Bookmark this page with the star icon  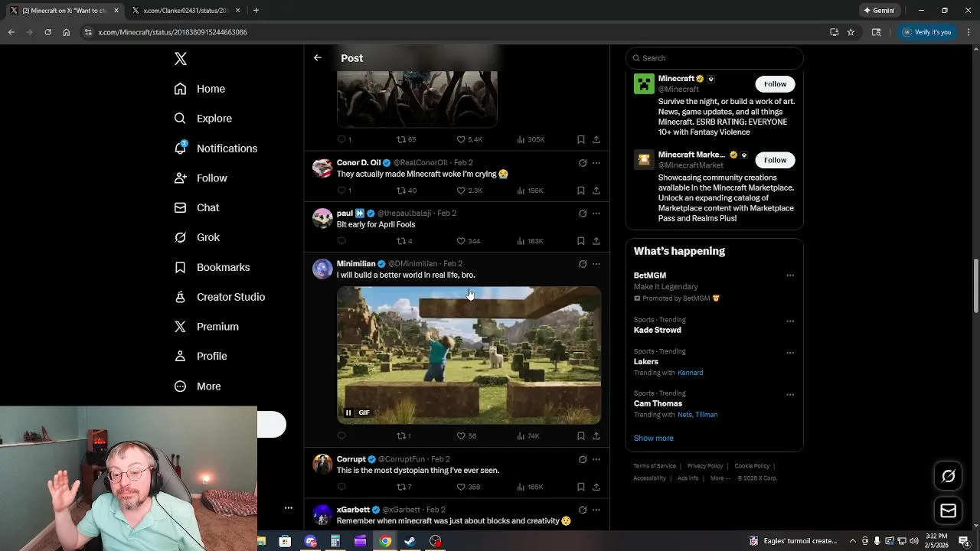tap(851, 32)
